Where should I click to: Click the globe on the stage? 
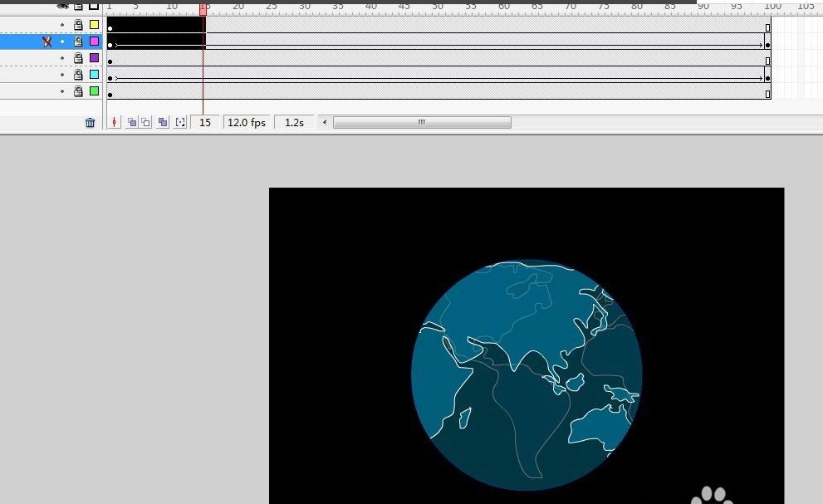tap(527, 375)
